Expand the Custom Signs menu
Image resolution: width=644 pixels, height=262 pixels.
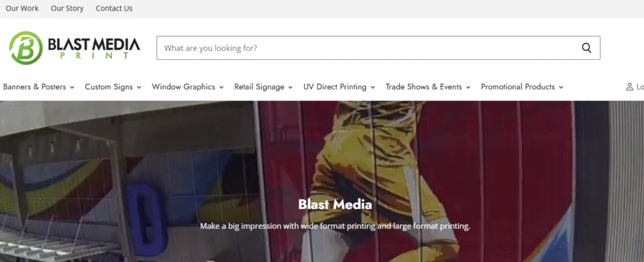click(113, 87)
